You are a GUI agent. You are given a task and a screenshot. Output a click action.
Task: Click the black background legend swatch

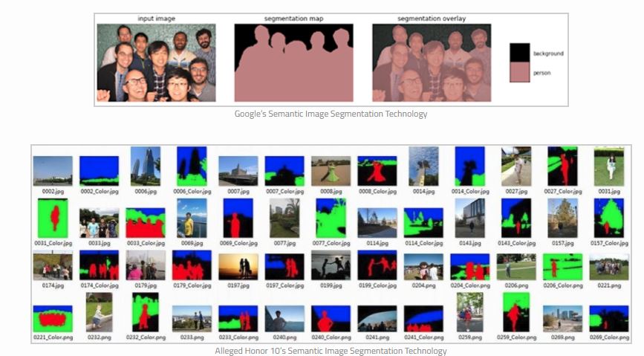pos(519,53)
